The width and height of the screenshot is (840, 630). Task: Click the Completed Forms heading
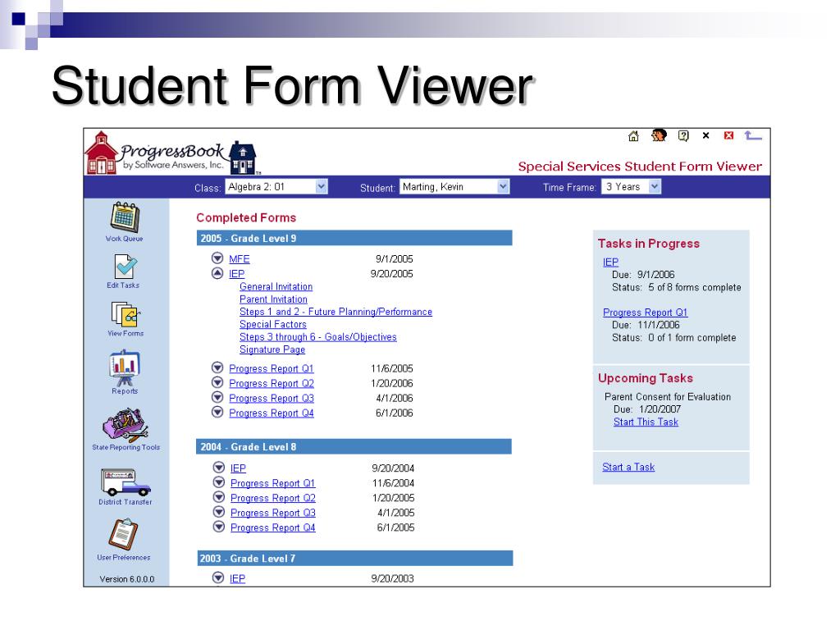246,217
